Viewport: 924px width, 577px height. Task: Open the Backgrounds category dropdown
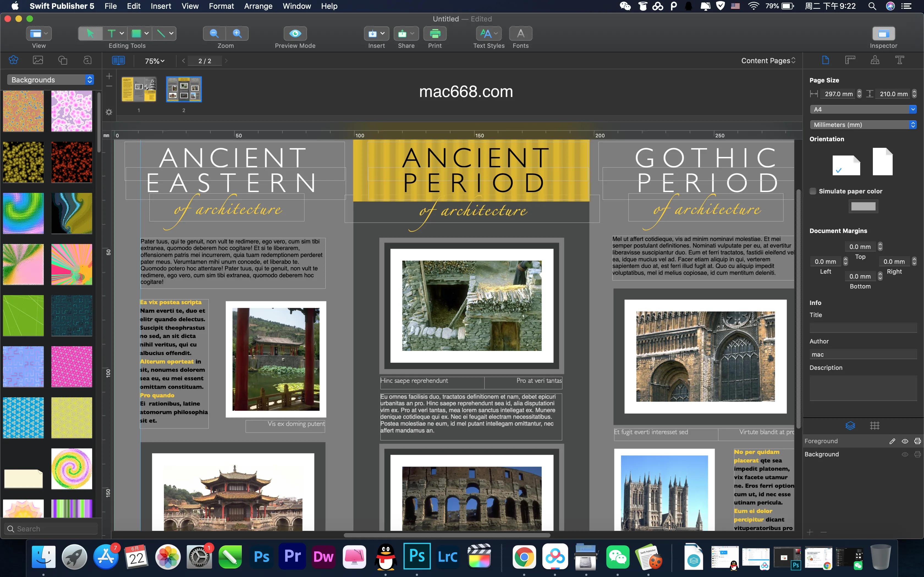click(x=50, y=80)
